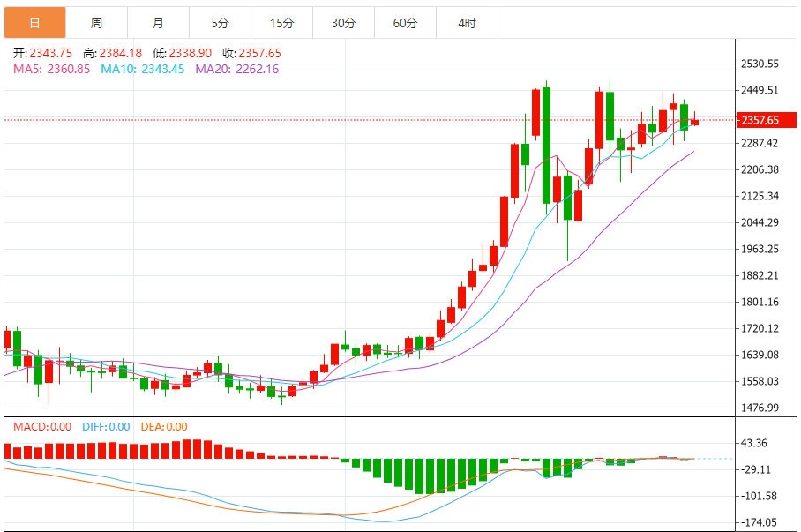This screenshot has height=532, width=801.
Task: Click the current price tag on right axis
Action: click(x=760, y=120)
